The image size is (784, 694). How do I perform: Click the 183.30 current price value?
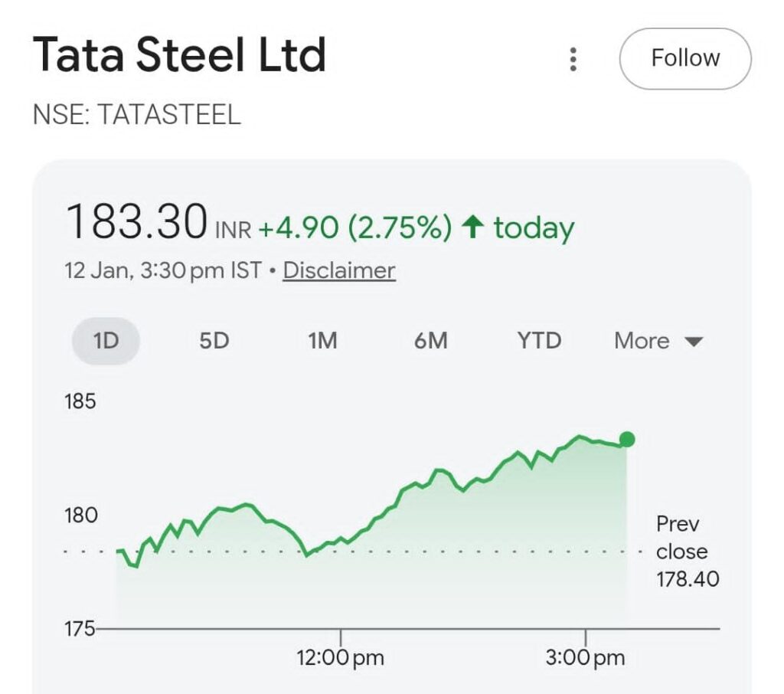[137, 222]
